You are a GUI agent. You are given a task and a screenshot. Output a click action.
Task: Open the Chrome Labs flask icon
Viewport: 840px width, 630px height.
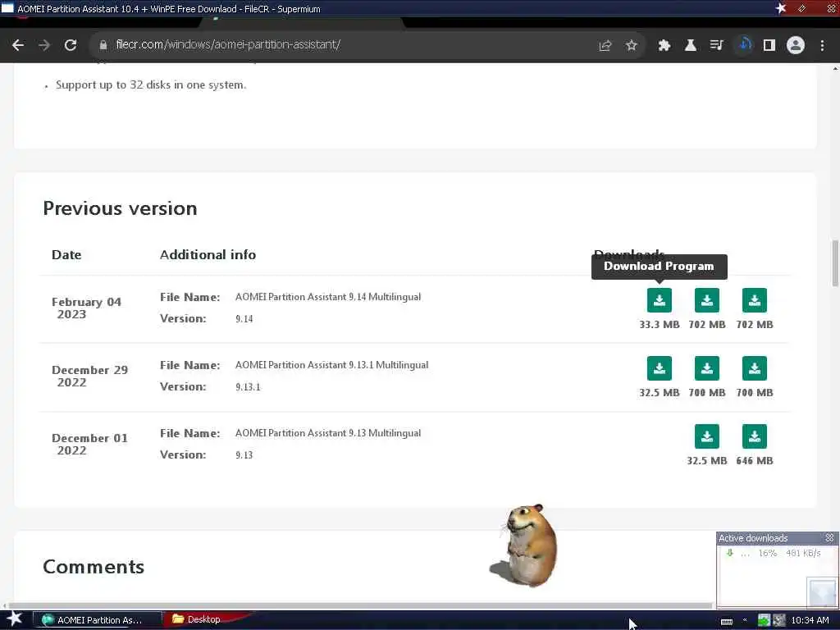(x=691, y=46)
